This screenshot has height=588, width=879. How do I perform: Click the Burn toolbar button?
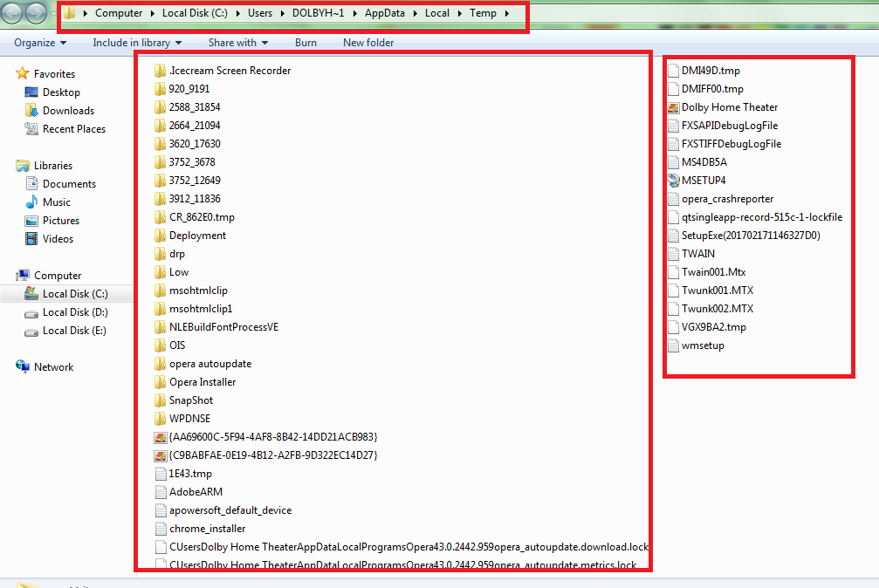click(306, 43)
